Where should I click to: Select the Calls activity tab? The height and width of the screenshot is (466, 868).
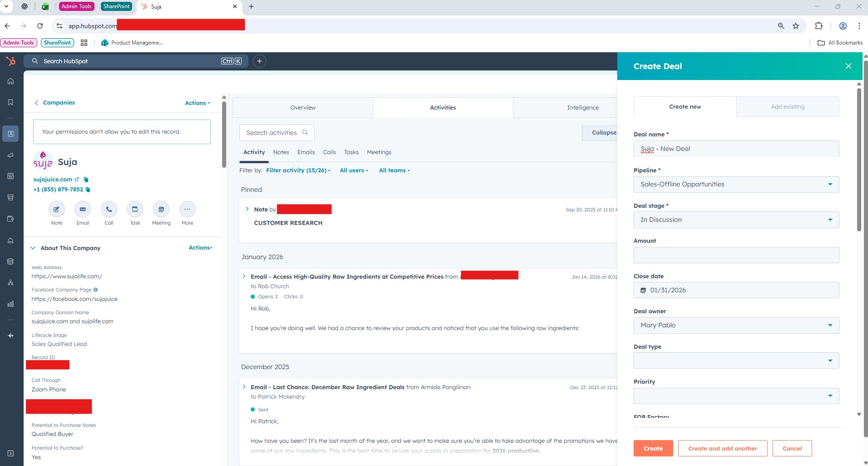(x=329, y=152)
